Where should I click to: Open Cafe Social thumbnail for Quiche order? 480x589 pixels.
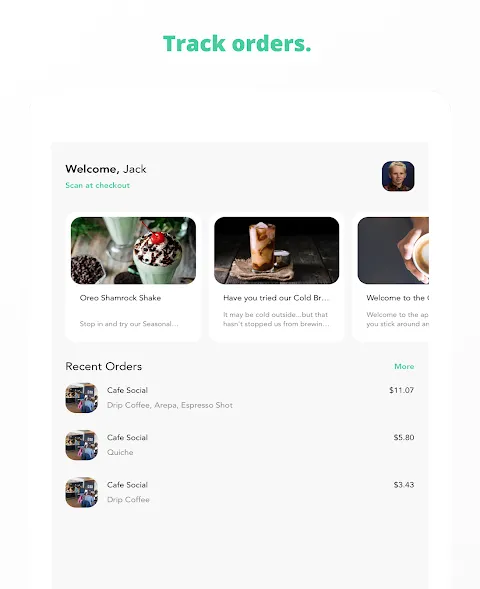[82, 445]
